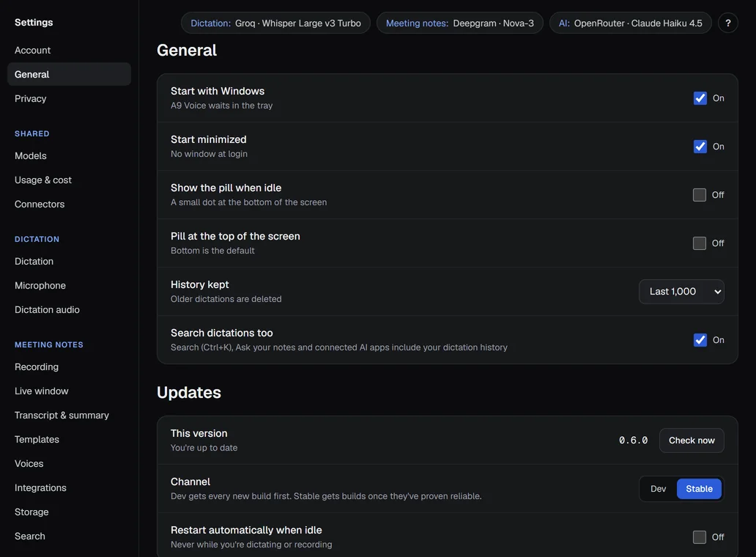This screenshot has width=756, height=557.
Task: Open the Models page
Action: [69, 156]
